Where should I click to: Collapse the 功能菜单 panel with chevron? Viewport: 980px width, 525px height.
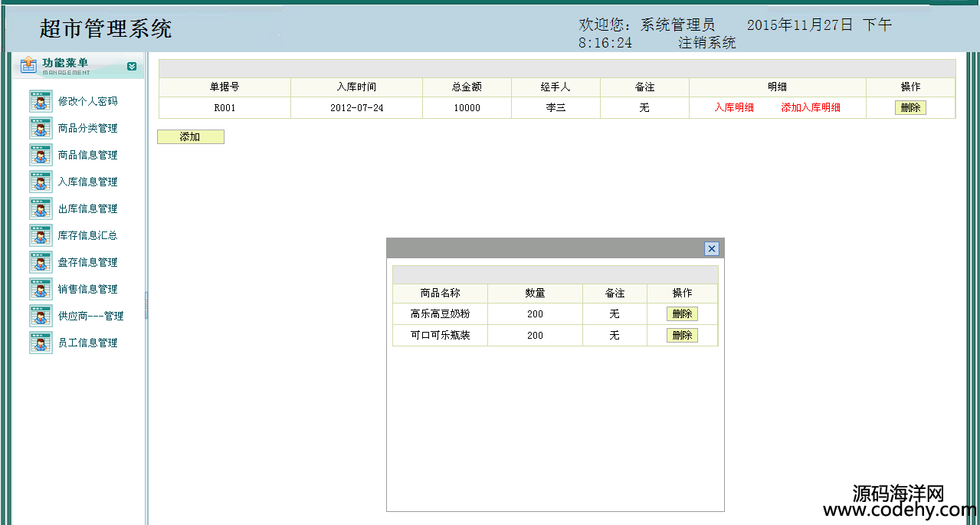132,67
